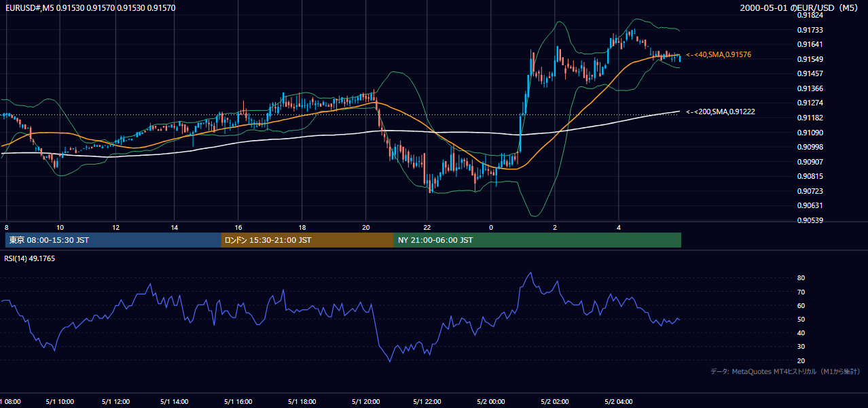Click RSI scale value 20 at right
868x408 pixels.
801,360
